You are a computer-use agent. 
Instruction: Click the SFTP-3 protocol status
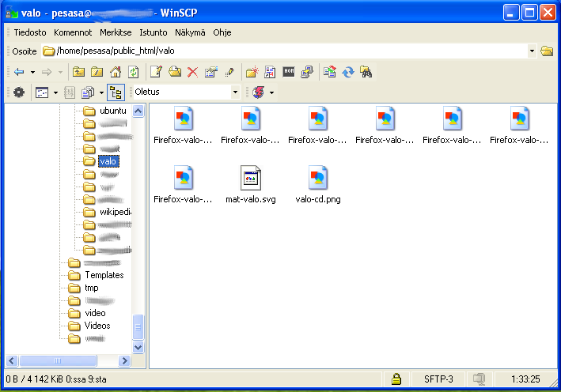438,379
